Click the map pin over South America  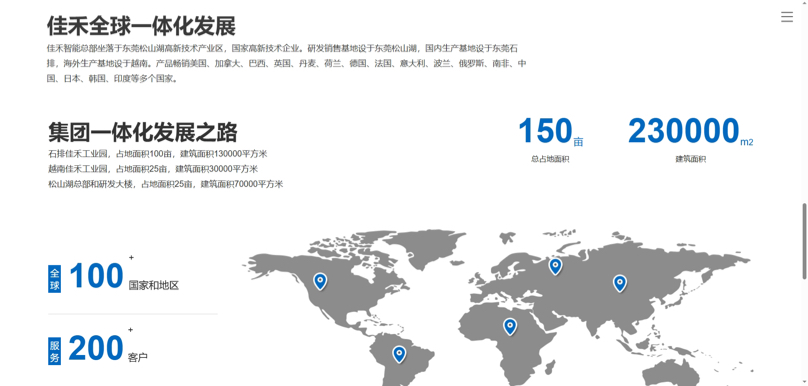tap(399, 354)
